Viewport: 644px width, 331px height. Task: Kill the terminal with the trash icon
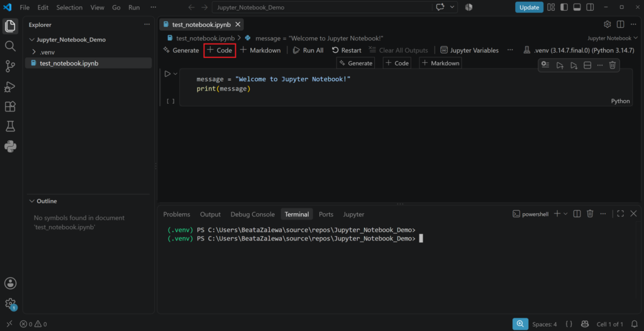[x=590, y=214]
